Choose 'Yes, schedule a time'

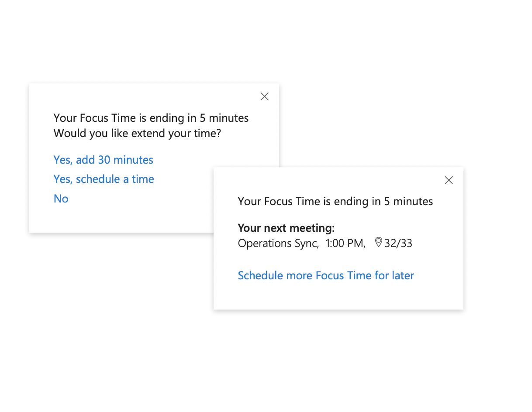point(104,179)
